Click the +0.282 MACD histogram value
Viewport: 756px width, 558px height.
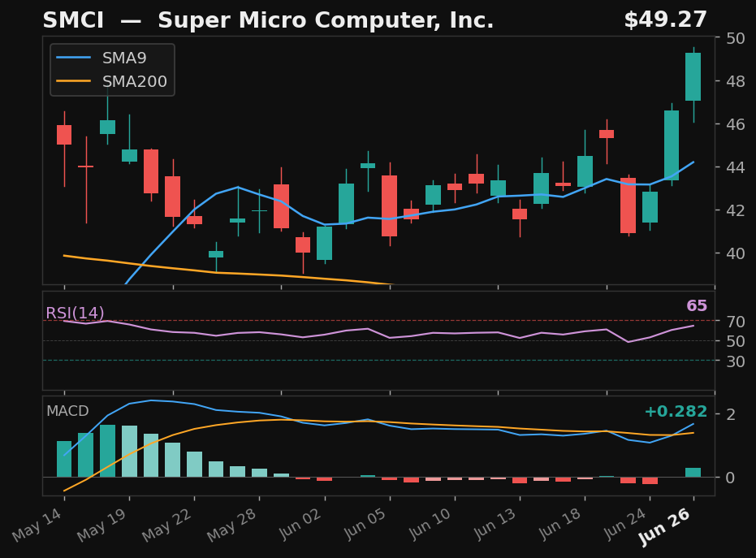point(676,411)
